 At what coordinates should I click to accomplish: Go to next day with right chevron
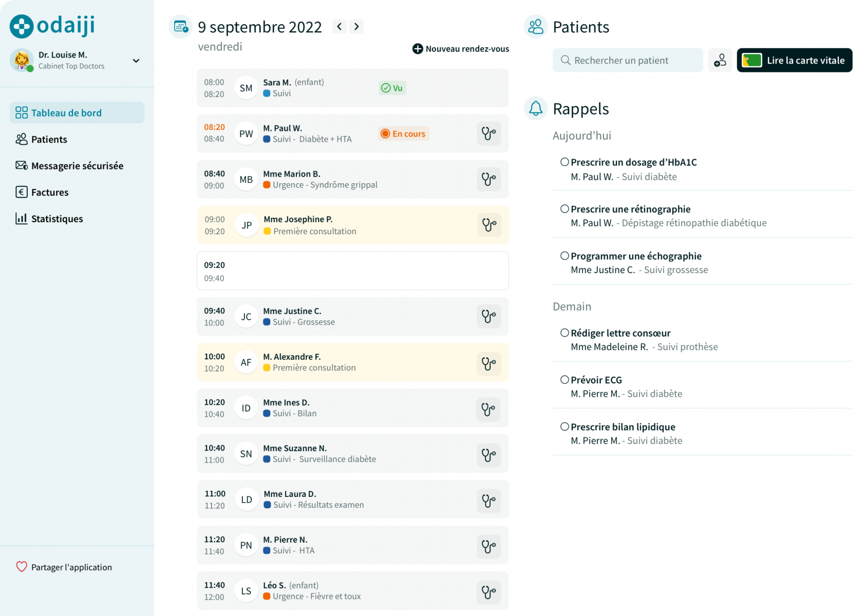tap(356, 27)
